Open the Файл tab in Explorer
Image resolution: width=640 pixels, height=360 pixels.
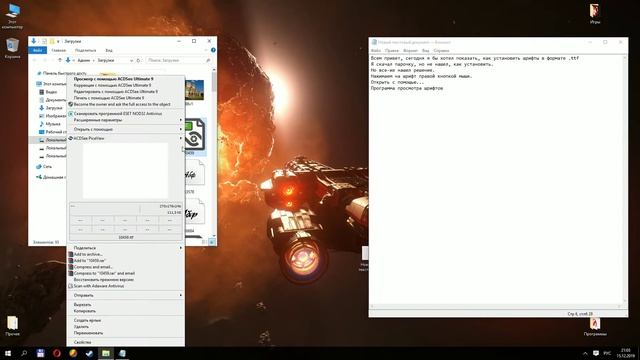[x=38, y=50]
